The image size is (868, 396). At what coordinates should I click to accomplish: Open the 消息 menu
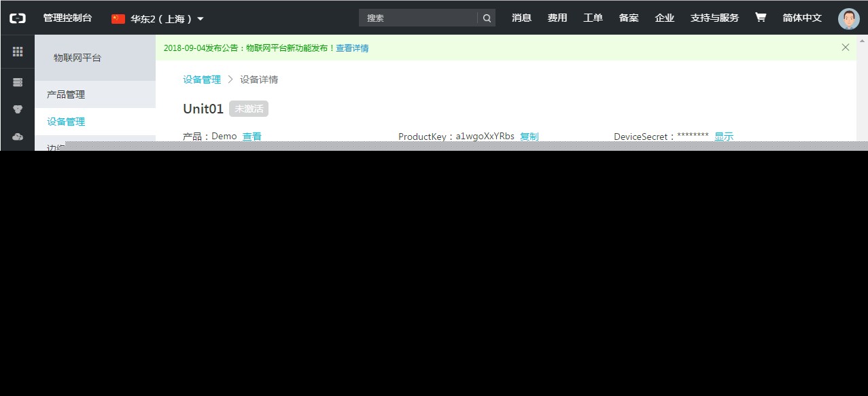point(521,18)
